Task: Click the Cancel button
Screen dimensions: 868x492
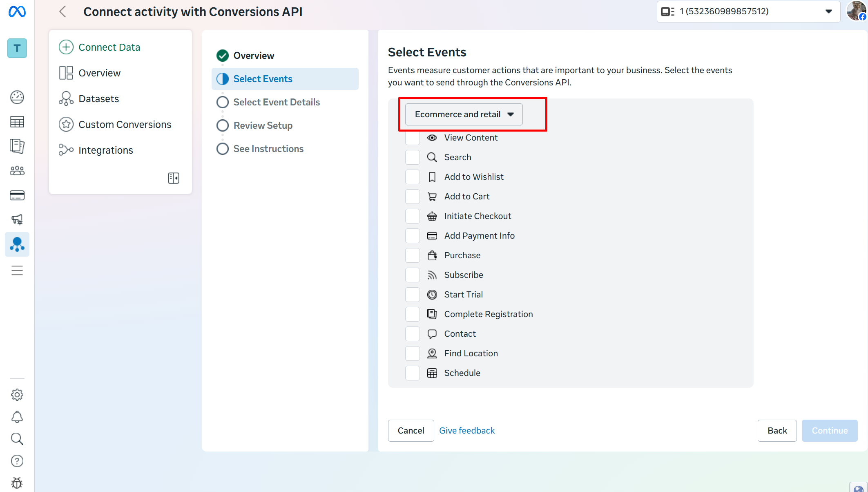Action: tap(411, 431)
